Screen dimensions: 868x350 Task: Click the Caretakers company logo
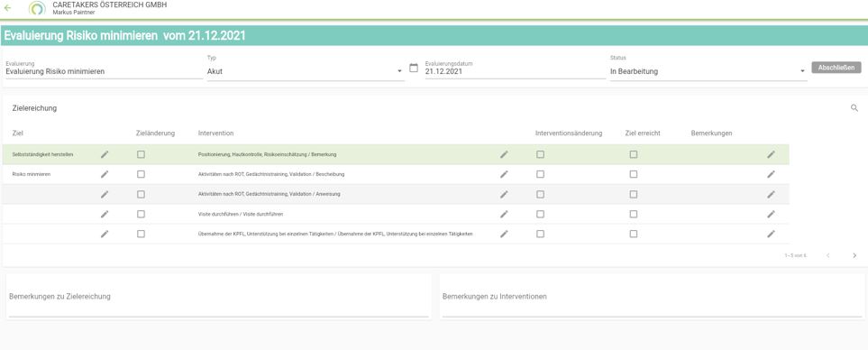click(37, 8)
